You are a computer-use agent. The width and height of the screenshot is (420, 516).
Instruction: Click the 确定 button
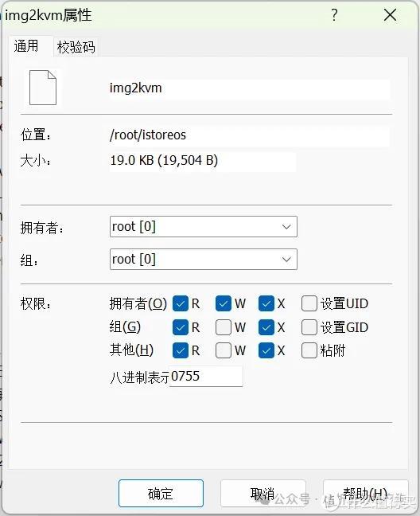click(161, 493)
